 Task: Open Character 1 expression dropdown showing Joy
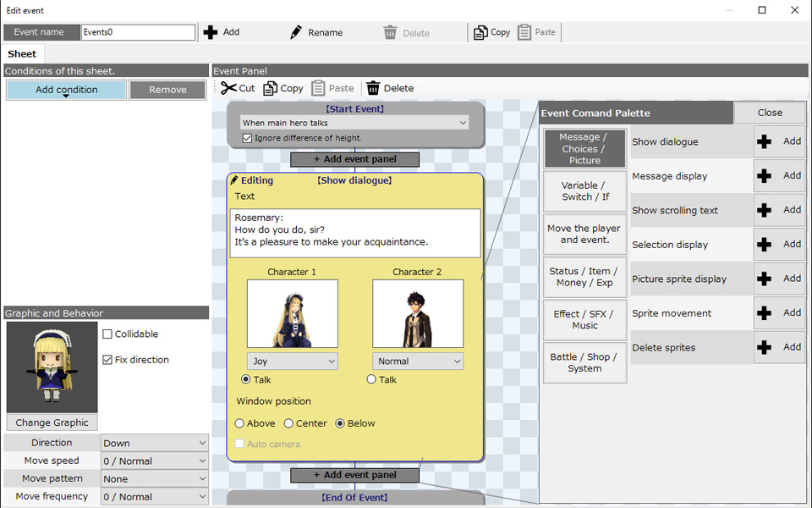[x=292, y=362]
